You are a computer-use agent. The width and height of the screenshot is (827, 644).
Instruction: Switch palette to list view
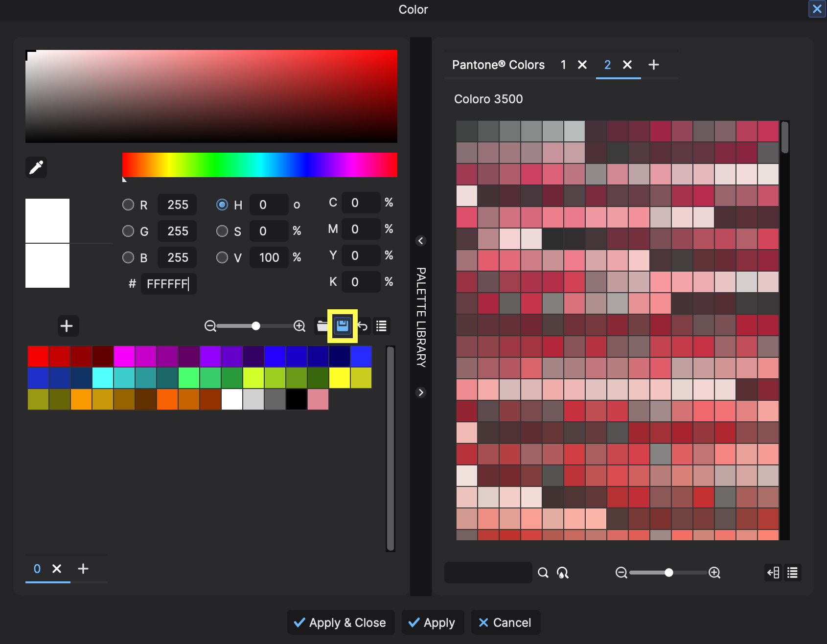[381, 326]
